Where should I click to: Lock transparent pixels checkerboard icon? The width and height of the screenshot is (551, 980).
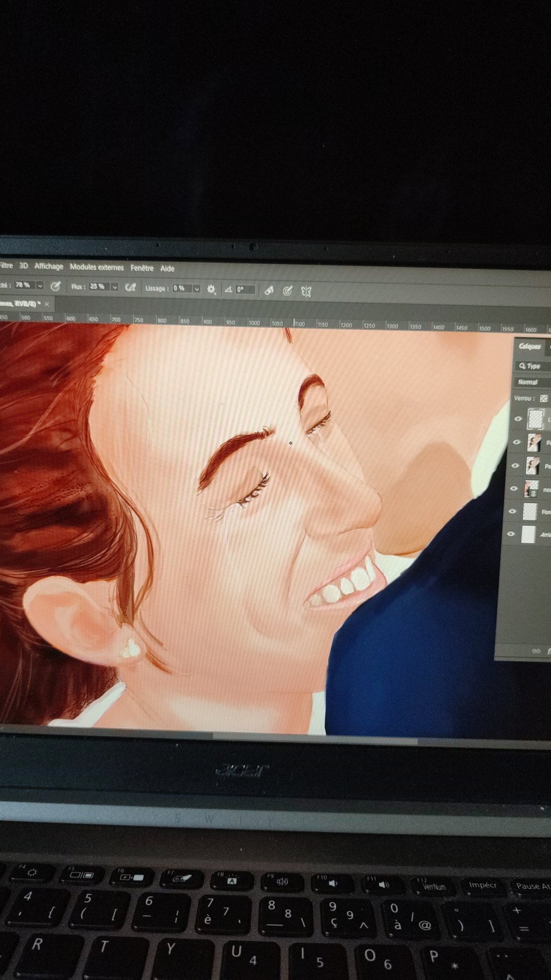point(544,398)
